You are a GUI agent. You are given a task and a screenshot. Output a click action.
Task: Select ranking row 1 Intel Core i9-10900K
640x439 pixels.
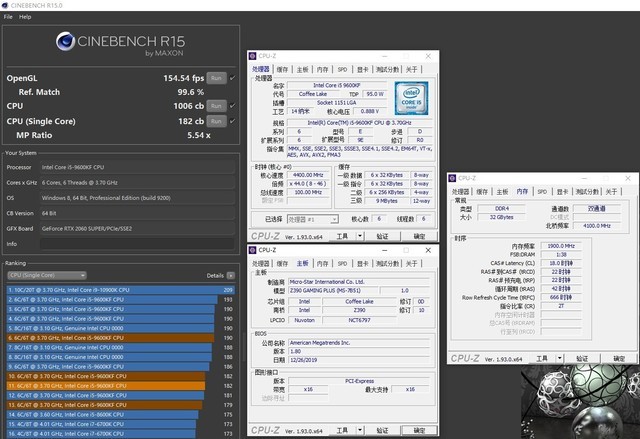(121, 290)
